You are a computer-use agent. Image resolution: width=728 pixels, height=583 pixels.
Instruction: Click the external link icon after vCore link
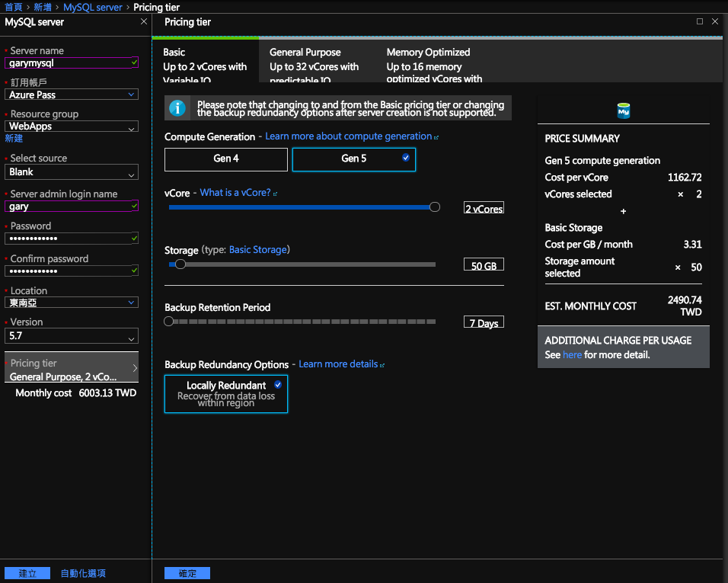coord(276,194)
